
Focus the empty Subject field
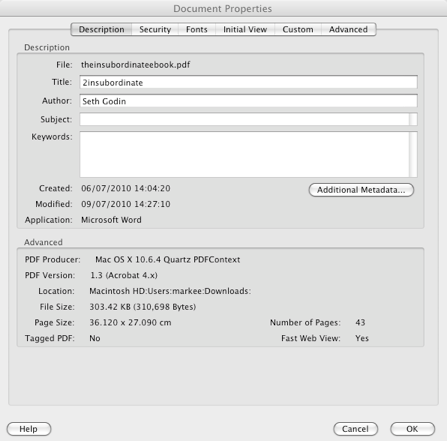click(244, 119)
